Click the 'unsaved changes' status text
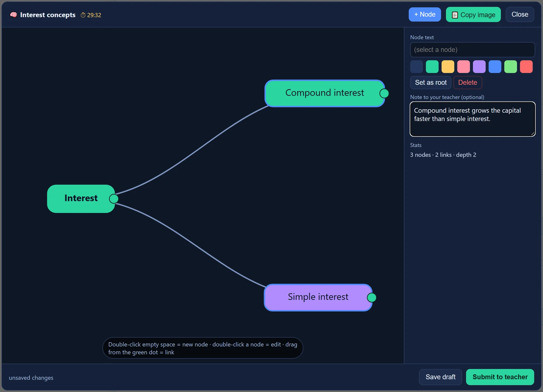This screenshot has width=543, height=392. pyautogui.click(x=31, y=378)
